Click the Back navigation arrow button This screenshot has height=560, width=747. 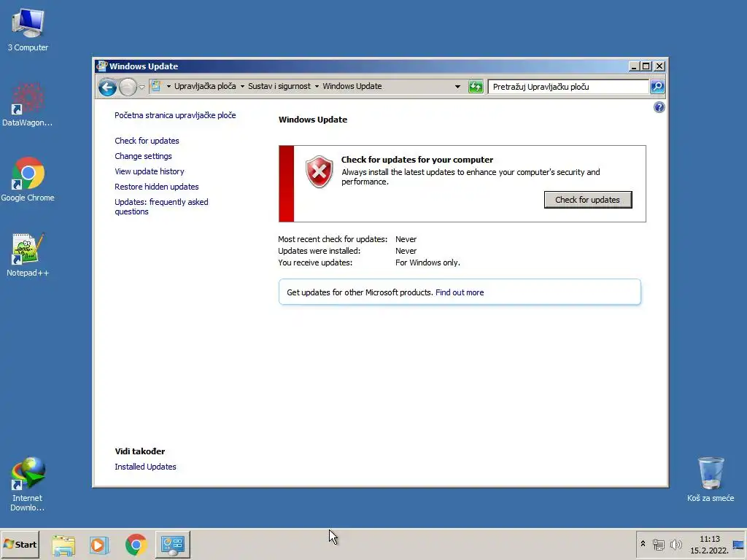108,87
